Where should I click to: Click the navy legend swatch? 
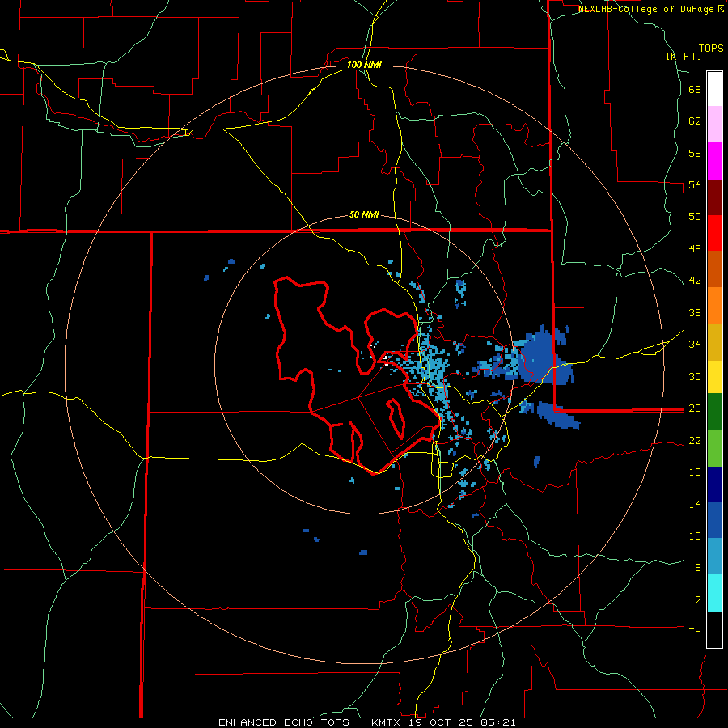(714, 485)
